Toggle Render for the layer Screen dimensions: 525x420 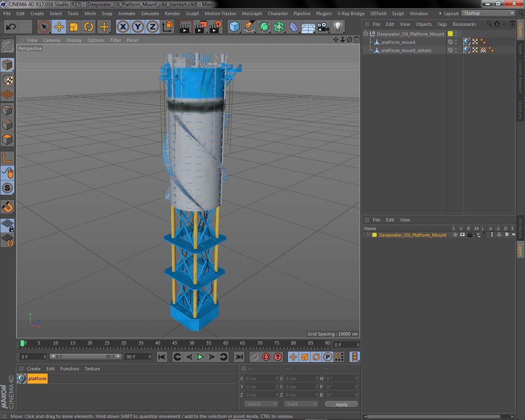(470, 235)
